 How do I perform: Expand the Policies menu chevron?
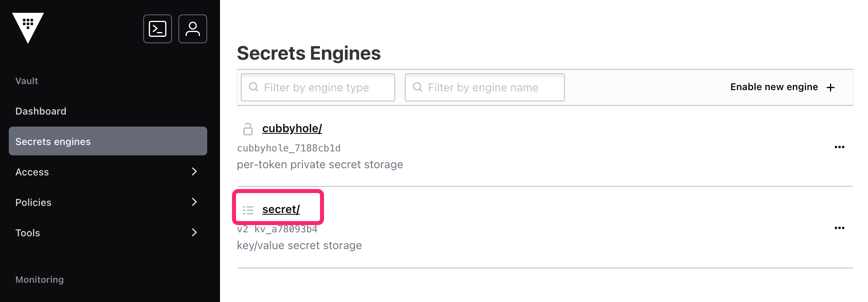[194, 202]
